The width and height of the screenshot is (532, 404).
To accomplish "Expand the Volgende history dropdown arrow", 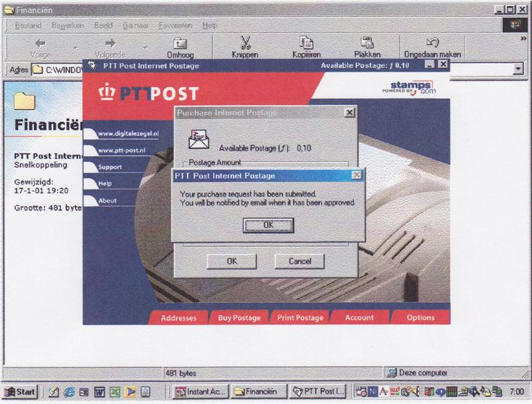I will [145, 47].
